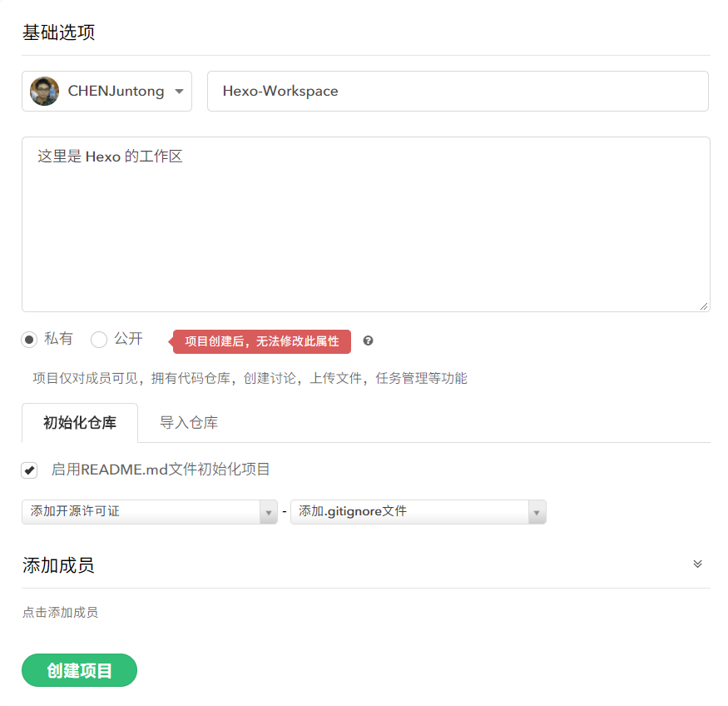Click the 创建项目 button

click(79, 670)
